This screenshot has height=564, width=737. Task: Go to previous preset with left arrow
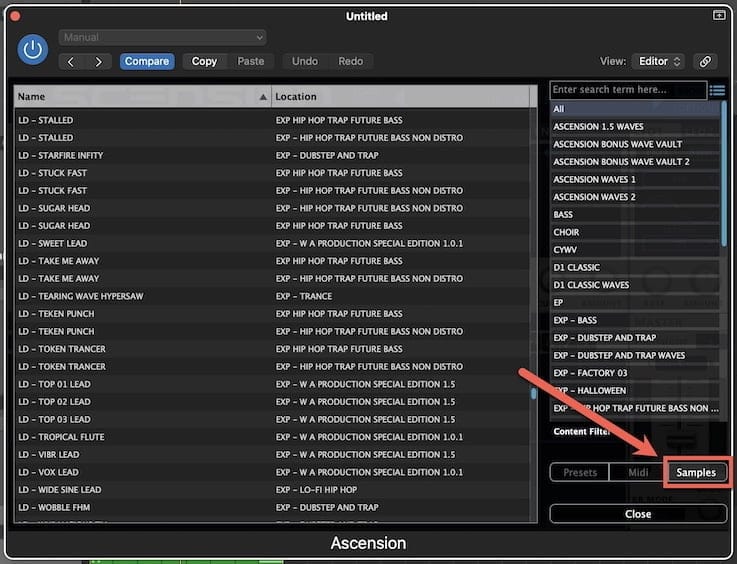click(x=70, y=61)
